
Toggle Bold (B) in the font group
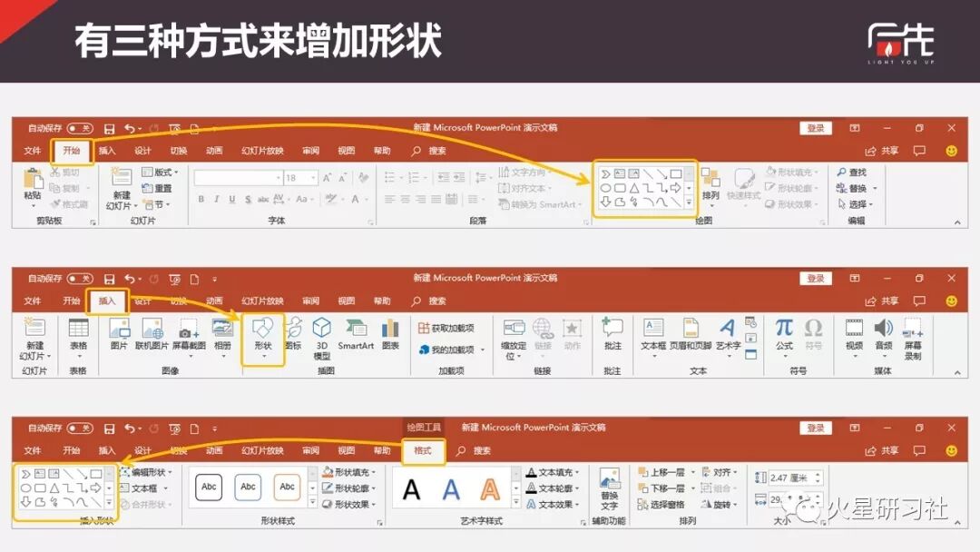[x=201, y=199]
